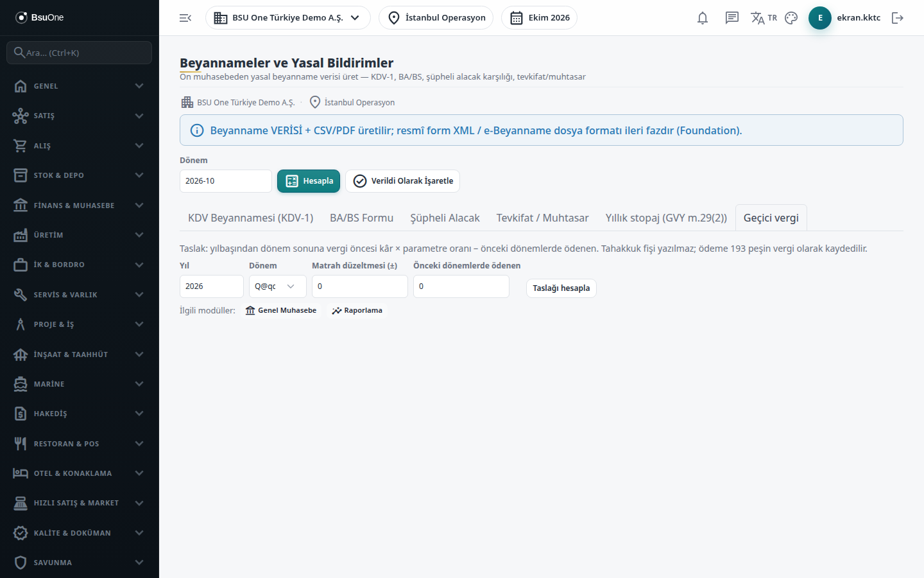Viewport: 924px width, 578px height.
Task: Click the Hesapla button
Action: 309,181
